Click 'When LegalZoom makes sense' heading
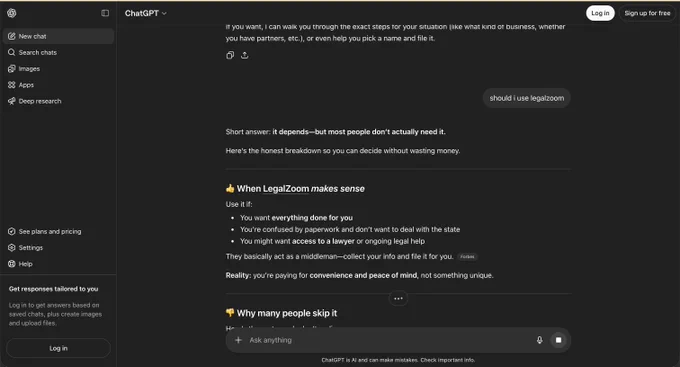The height and width of the screenshot is (367, 680). coord(295,189)
